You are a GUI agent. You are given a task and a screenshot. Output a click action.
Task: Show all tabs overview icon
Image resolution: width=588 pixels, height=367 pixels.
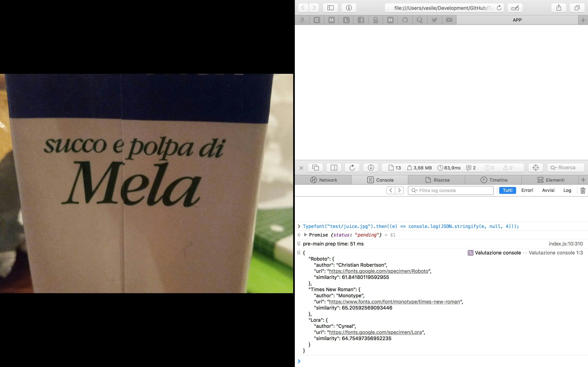[x=577, y=8]
